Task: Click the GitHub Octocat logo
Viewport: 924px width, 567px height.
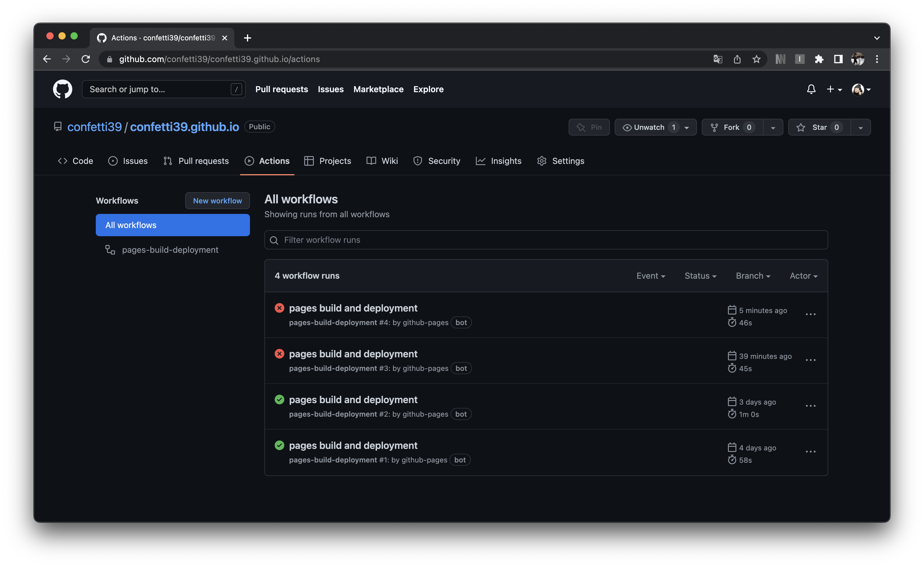Action: point(63,89)
